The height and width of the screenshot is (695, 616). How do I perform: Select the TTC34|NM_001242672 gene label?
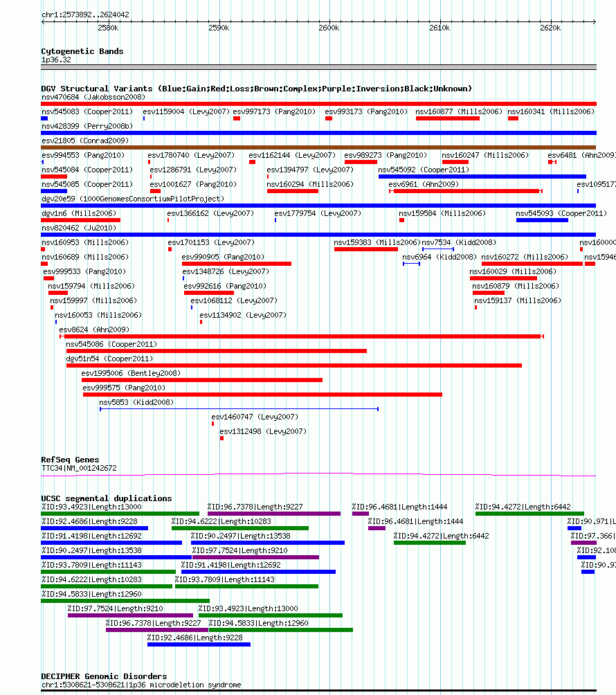79,468
